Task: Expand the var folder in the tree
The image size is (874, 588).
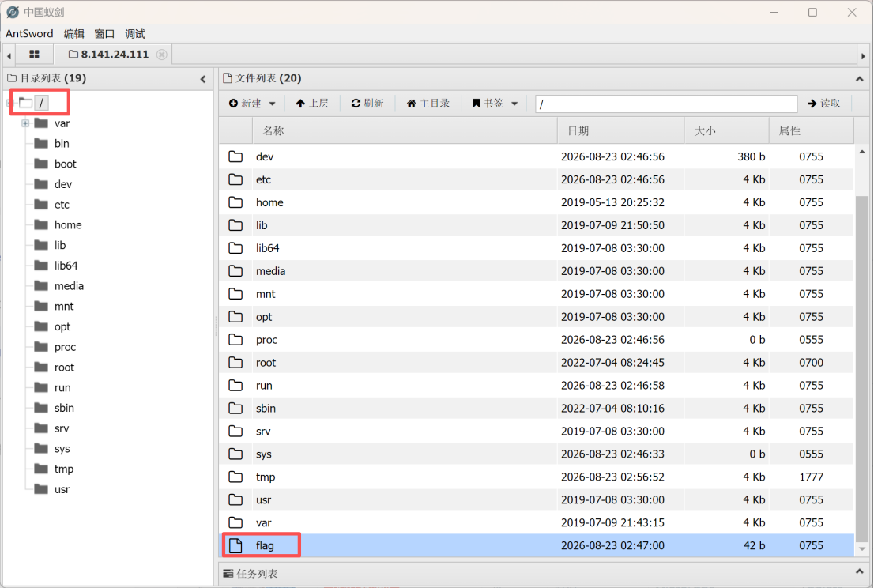Action: (25, 123)
